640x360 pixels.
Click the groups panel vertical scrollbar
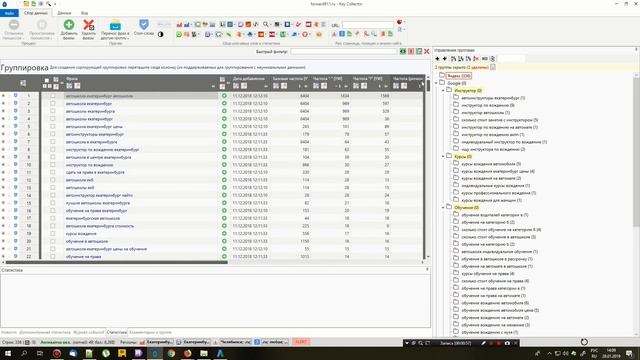637,151
